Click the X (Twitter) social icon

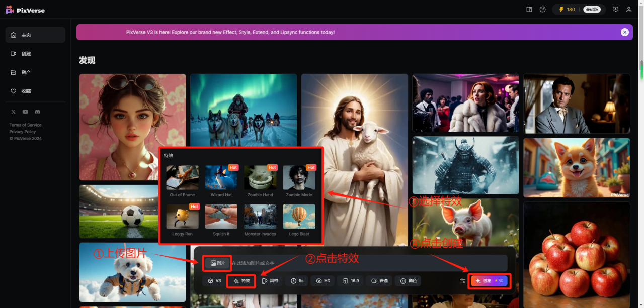coord(13,112)
